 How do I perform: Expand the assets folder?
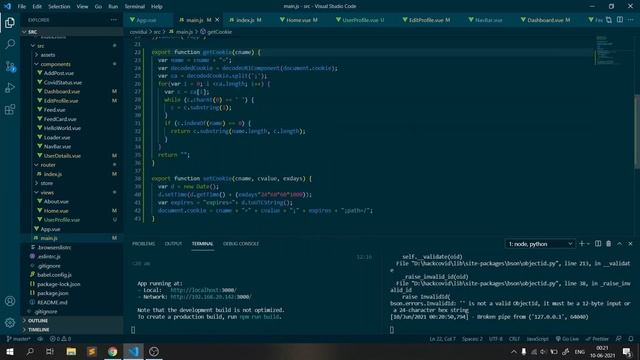pyautogui.click(x=48, y=55)
